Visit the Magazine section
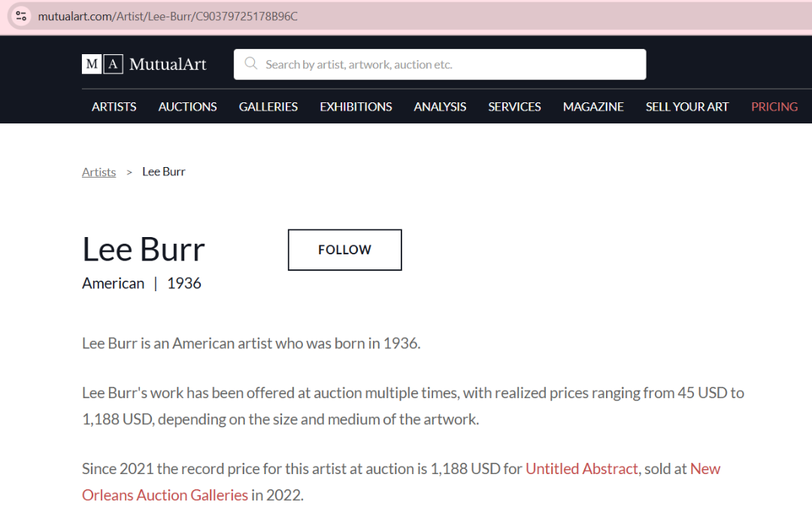Screen dimensions: 812x523 [x=593, y=107]
